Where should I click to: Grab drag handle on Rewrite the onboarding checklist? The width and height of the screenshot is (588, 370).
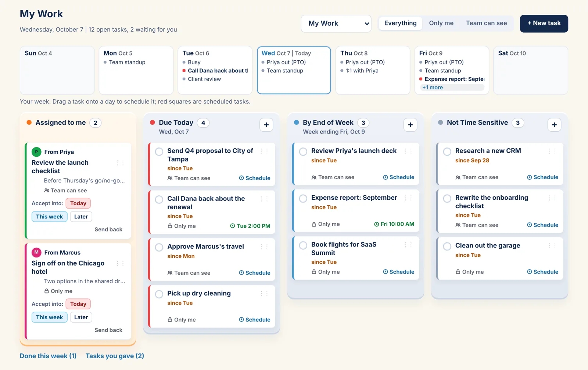click(x=552, y=198)
